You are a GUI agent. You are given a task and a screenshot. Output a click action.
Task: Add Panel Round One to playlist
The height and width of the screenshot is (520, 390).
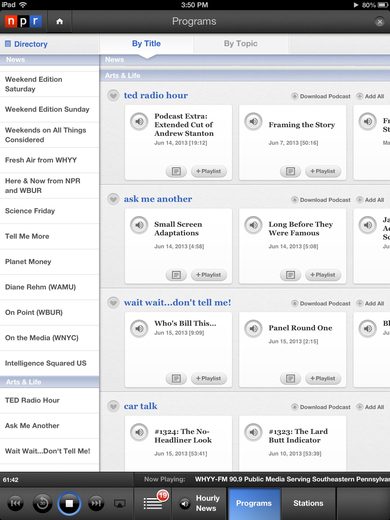pos(323,379)
